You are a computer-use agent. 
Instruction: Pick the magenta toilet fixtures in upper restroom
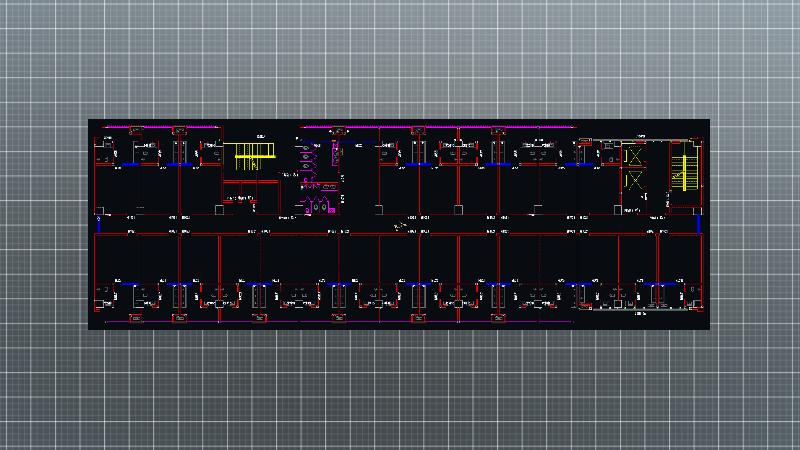307,154
